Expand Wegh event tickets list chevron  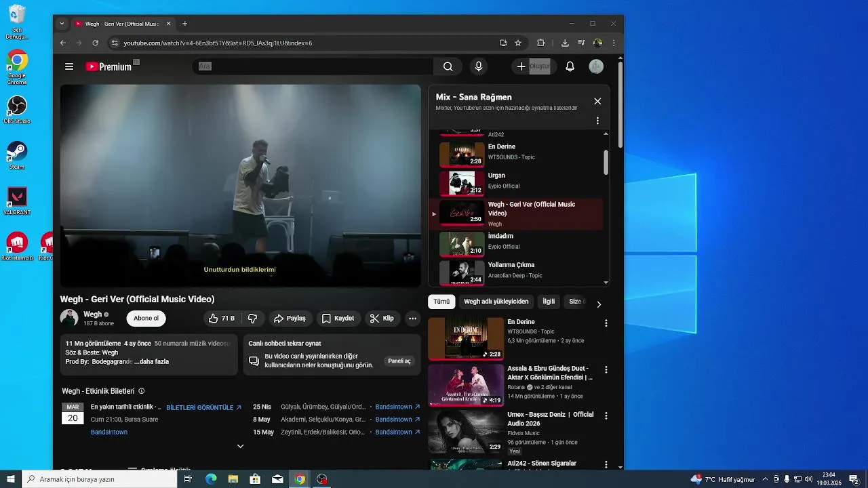[x=240, y=447]
